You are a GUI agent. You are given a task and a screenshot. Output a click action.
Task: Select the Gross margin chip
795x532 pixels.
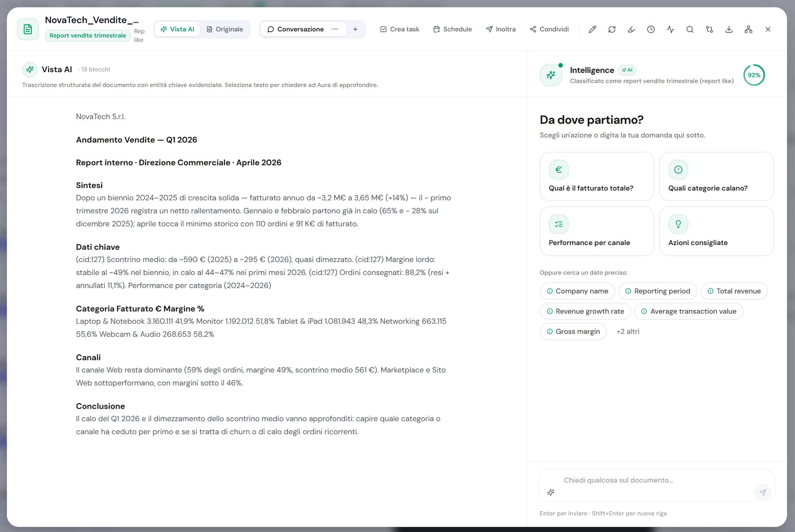point(573,331)
